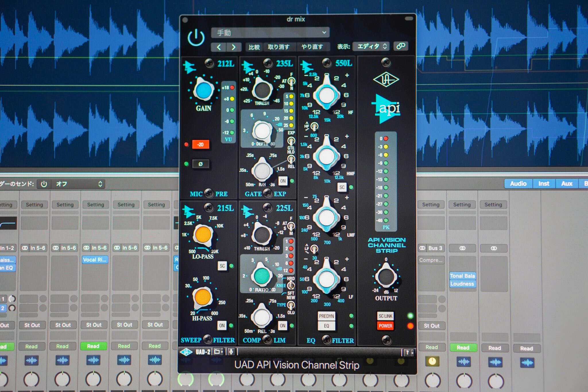588x392 pixels.
Task: Click the blue GAIN knob
Action: pyautogui.click(x=204, y=90)
